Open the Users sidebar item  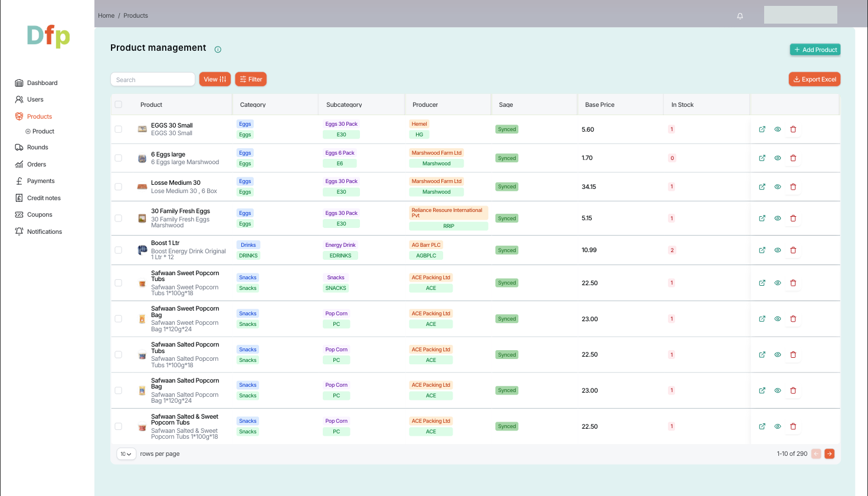point(35,100)
